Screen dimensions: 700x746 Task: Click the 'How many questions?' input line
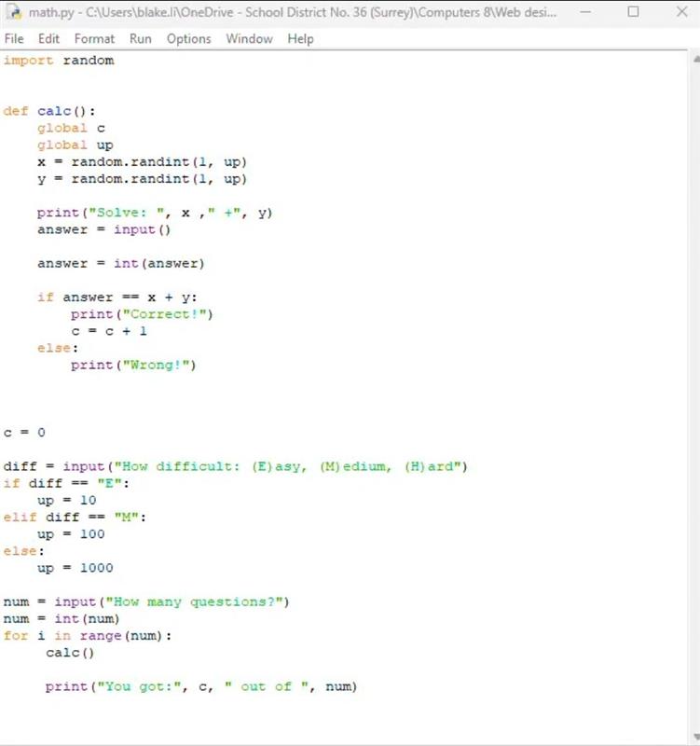tap(146, 601)
